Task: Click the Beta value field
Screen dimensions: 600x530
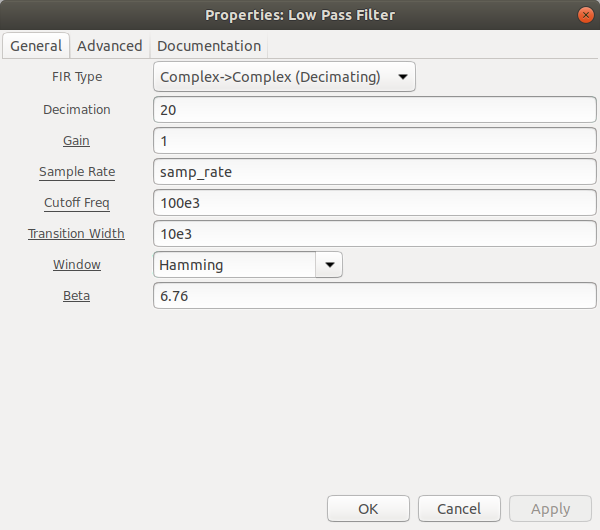Action: 375,296
